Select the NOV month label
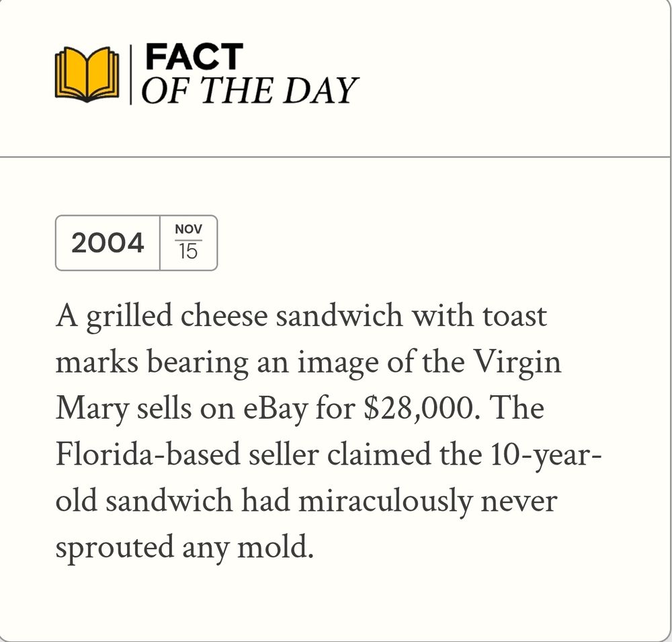The image size is (672, 642). click(189, 229)
